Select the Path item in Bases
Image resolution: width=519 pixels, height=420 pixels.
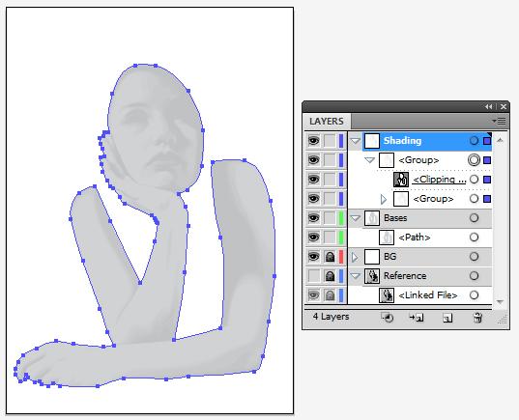coord(415,238)
